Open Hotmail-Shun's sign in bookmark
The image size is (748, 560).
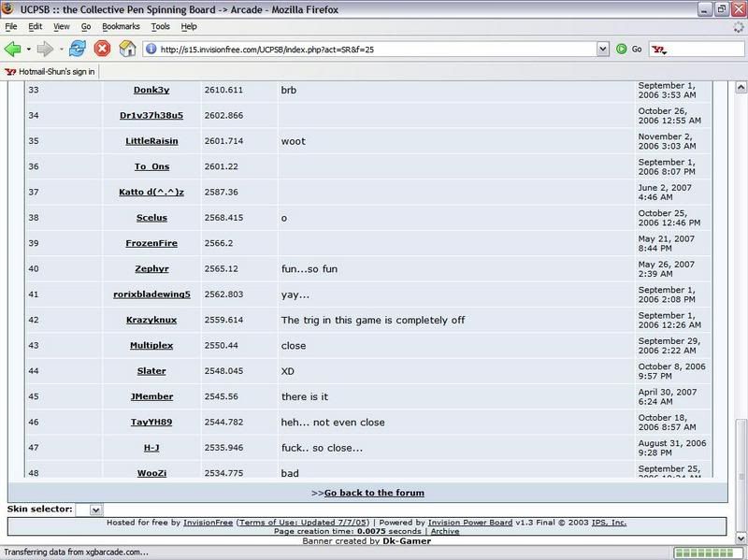coord(50,72)
